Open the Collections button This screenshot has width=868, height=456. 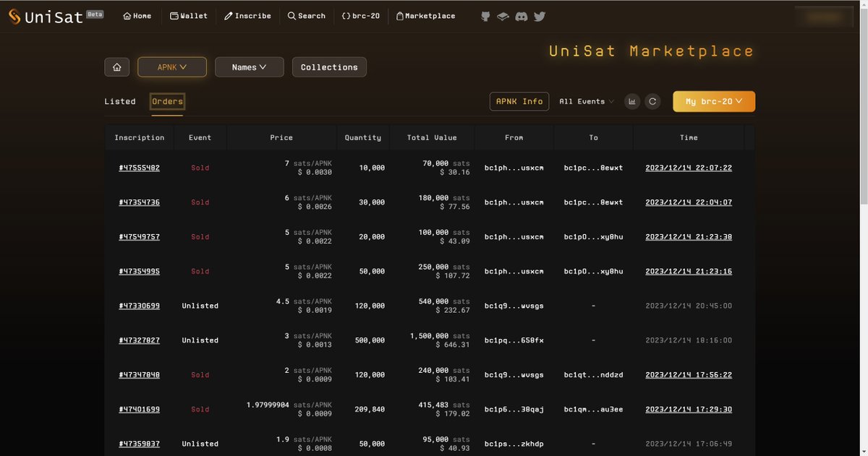329,67
